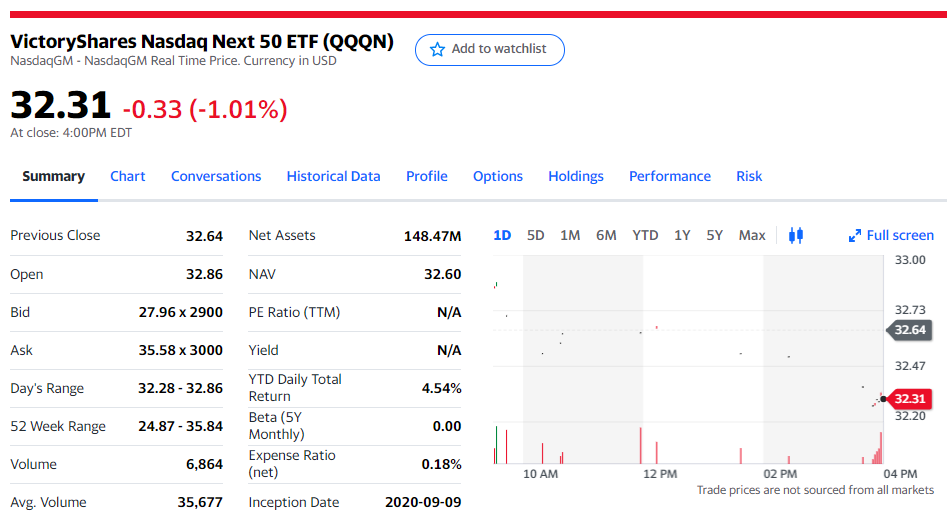Click the large 32.31 price quote
The width and height of the screenshot is (947, 521).
coord(60,104)
